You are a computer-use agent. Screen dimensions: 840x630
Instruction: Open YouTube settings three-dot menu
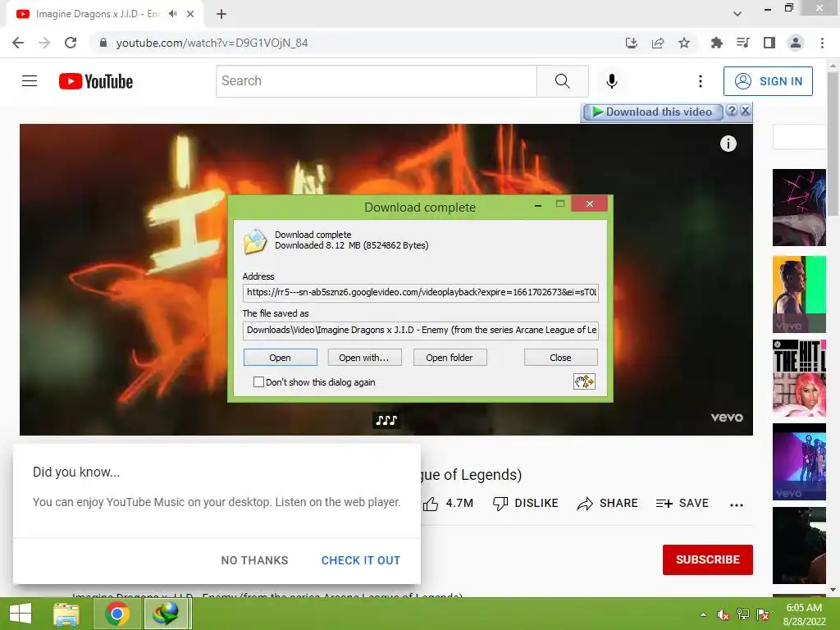click(701, 81)
